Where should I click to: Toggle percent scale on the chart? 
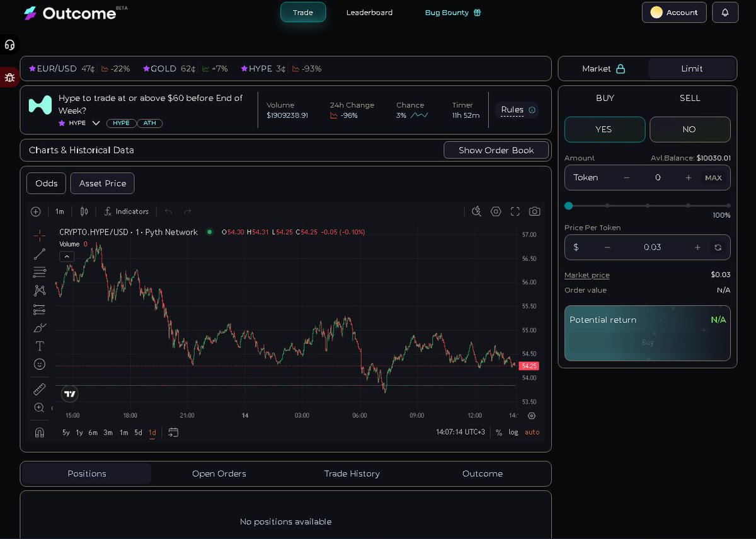click(499, 432)
